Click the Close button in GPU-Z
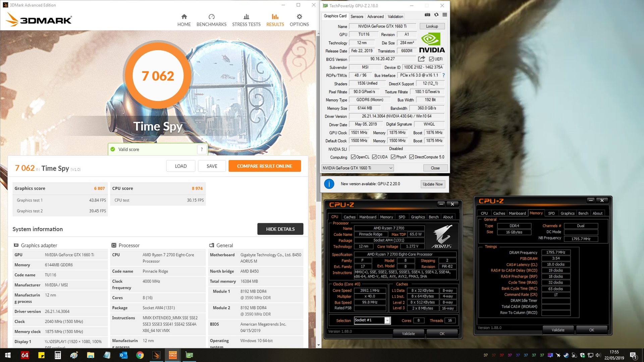644x362 pixels. pyautogui.click(x=435, y=168)
